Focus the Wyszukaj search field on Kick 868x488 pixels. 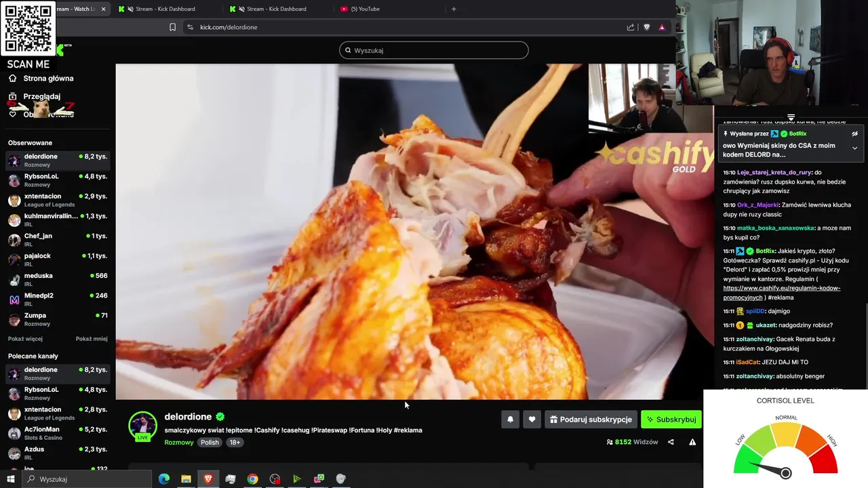coord(434,50)
